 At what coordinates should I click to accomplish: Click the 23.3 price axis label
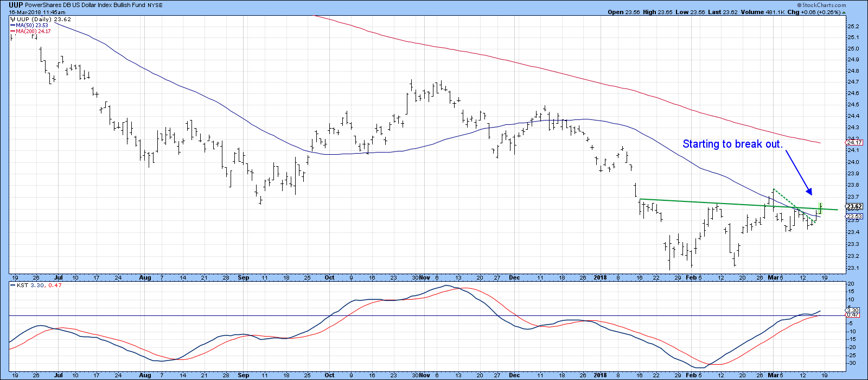853,244
